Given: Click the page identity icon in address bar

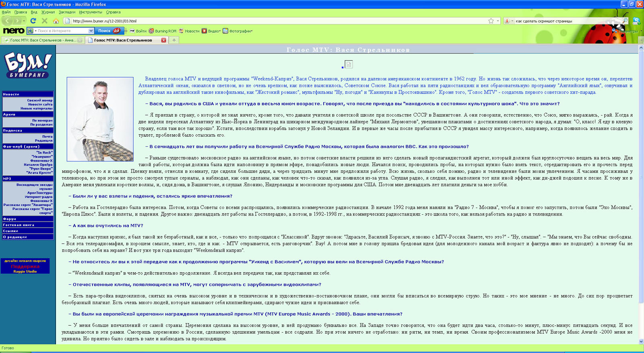Looking at the screenshot, I should 68,21.
